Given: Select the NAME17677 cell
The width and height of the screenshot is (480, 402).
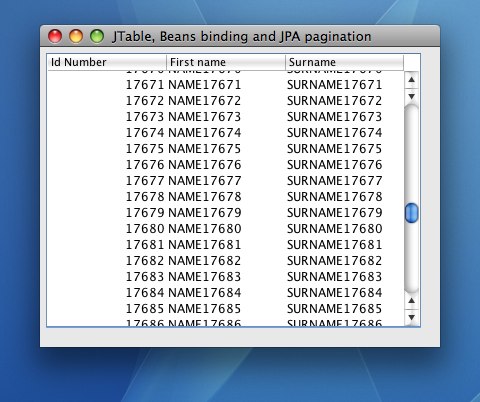Looking at the screenshot, I should [x=226, y=181].
